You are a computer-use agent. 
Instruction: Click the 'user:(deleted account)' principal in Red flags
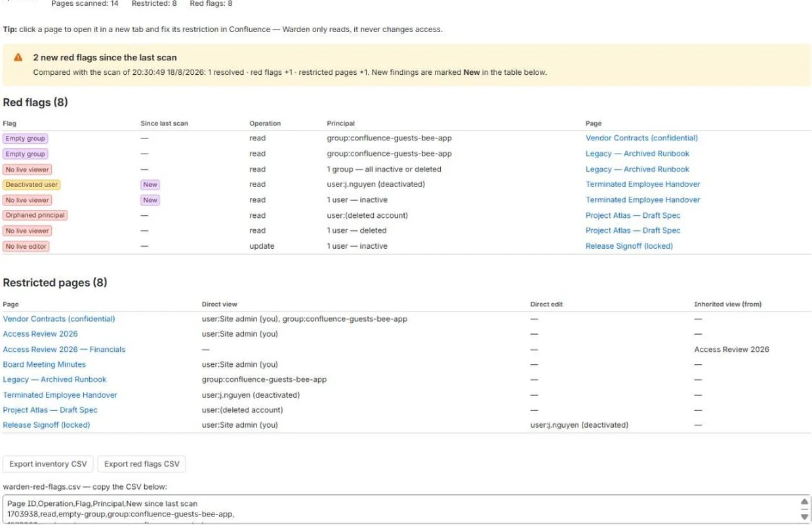coord(367,215)
